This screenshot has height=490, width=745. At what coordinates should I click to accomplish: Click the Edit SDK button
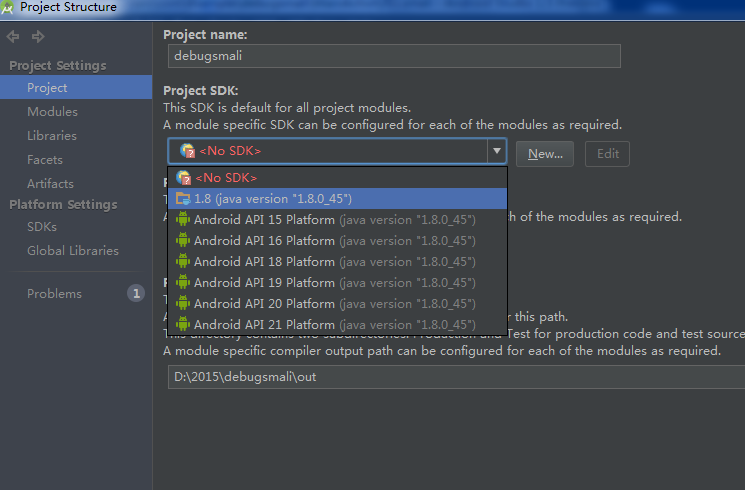coord(607,154)
